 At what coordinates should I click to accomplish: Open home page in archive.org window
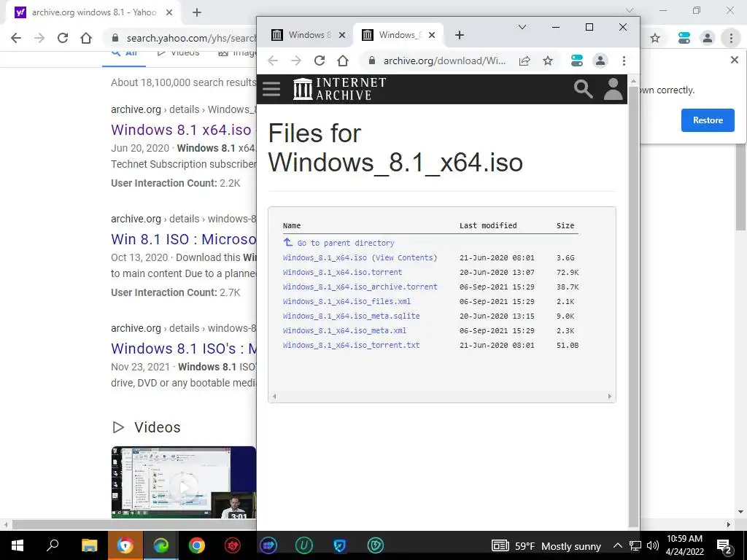point(343,61)
